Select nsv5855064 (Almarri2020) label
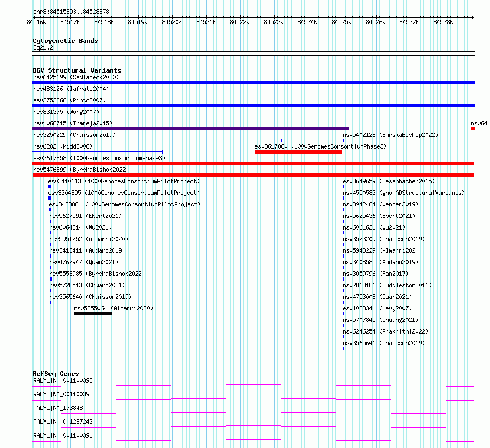The image size is (490, 448). click(113, 308)
